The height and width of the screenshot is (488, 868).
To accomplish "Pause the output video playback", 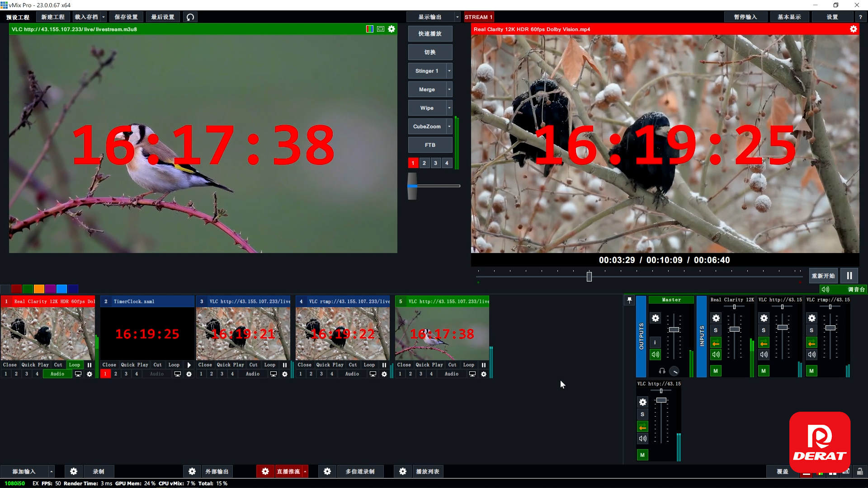I will coord(849,276).
